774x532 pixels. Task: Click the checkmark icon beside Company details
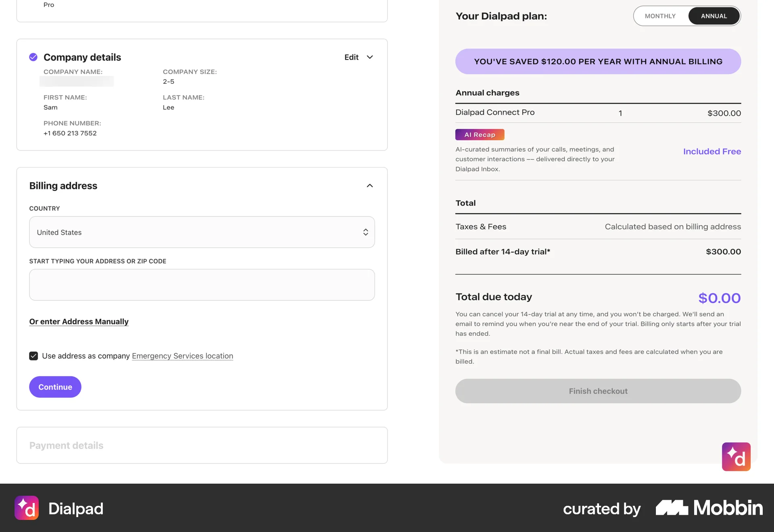pyautogui.click(x=33, y=57)
